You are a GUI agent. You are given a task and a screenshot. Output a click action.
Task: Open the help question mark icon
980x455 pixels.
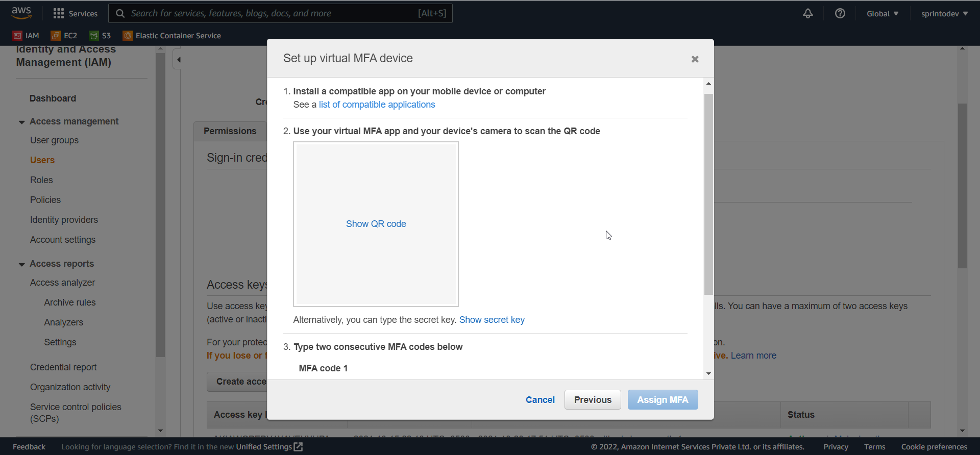click(x=840, y=14)
